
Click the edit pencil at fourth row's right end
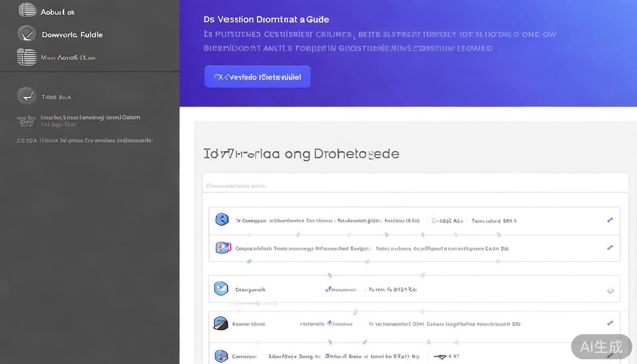click(610, 323)
